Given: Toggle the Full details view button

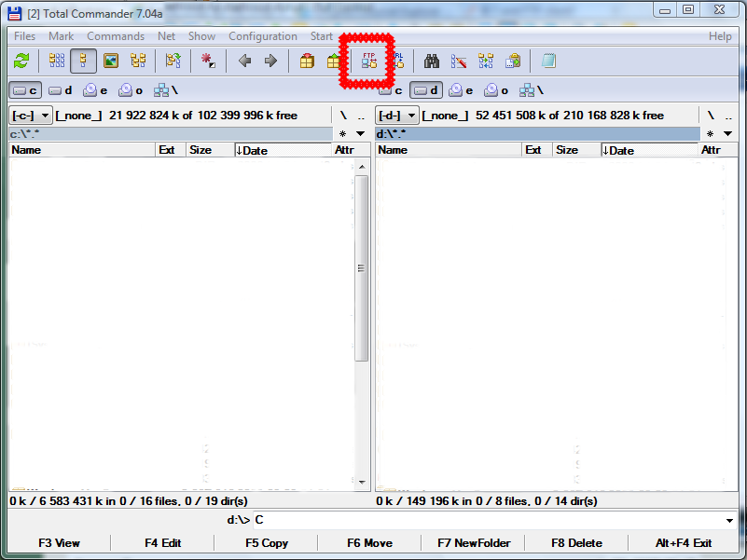Looking at the screenshot, I should 83,61.
